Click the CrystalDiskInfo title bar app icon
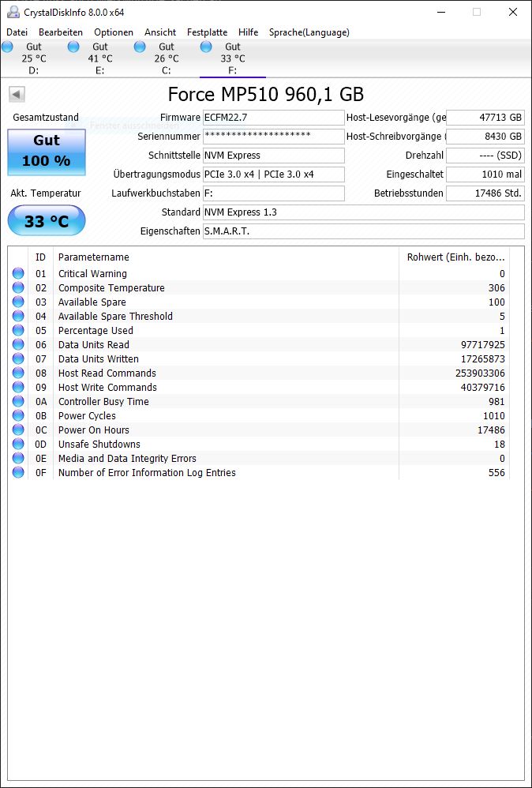 (x=13, y=12)
